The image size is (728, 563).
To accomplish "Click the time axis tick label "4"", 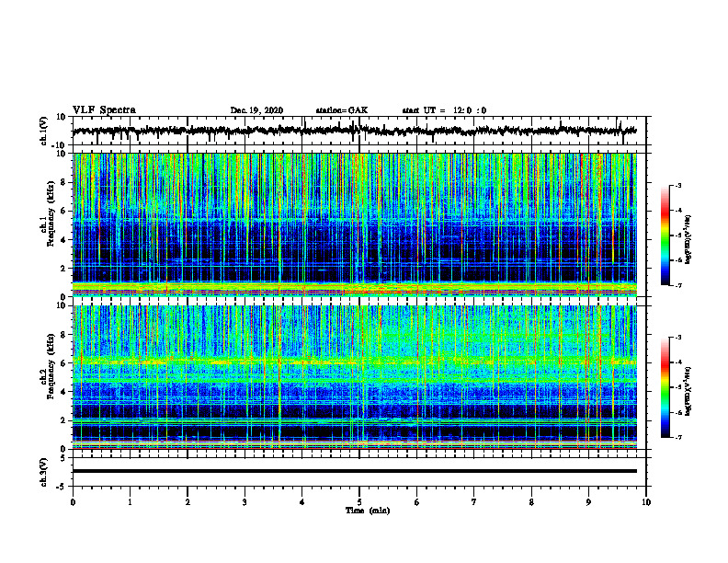I will pyautogui.click(x=302, y=502).
